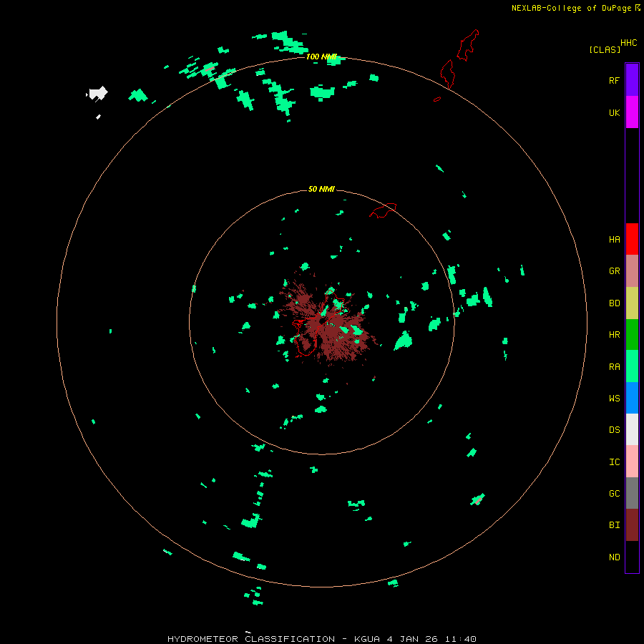Image resolution: width=644 pixels, height=644 pixels.
Task: Click the WS blue legend swatch
Action: point(632,398)
